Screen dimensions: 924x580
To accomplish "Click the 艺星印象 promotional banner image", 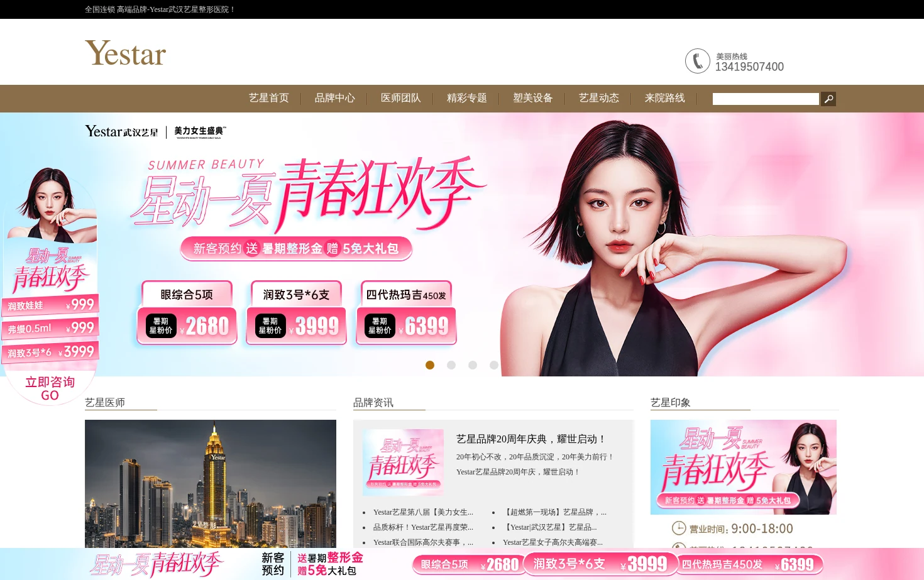I will (x=744, y=467).
